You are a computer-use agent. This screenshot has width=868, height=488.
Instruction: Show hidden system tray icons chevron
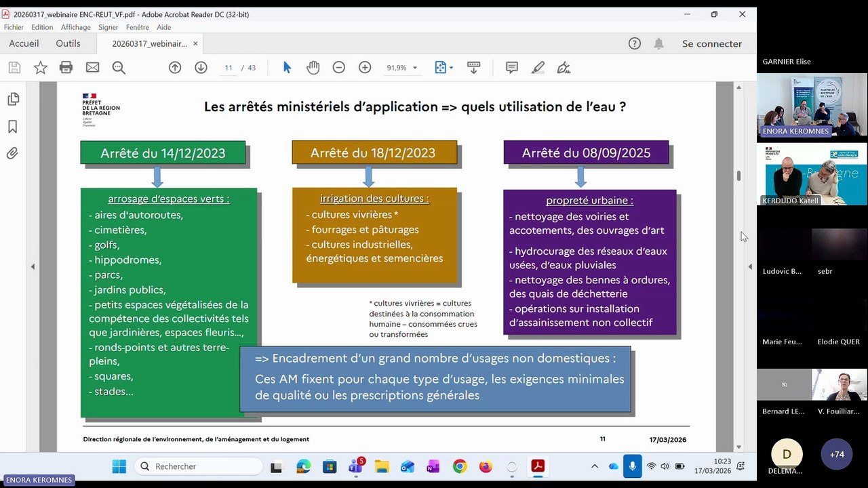pos(595,466)
